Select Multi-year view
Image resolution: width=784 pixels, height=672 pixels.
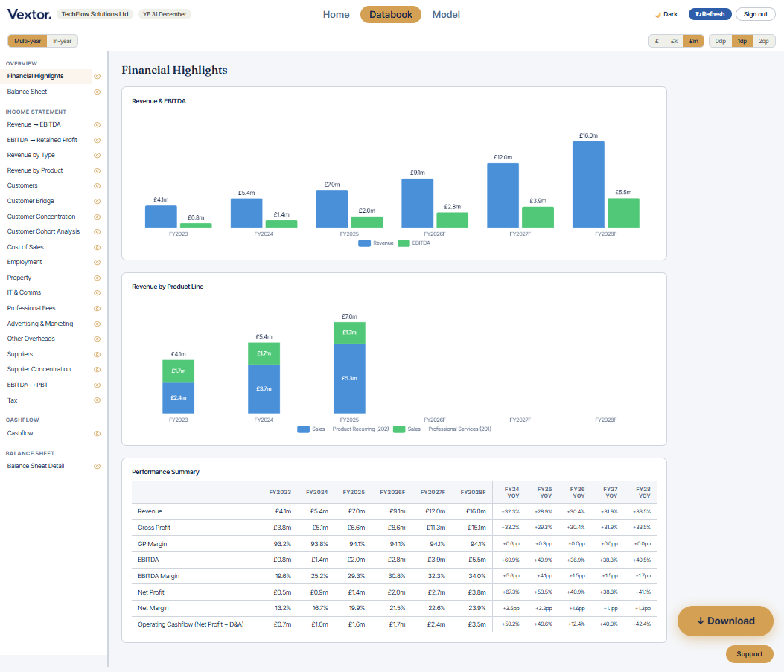(28, 41)
